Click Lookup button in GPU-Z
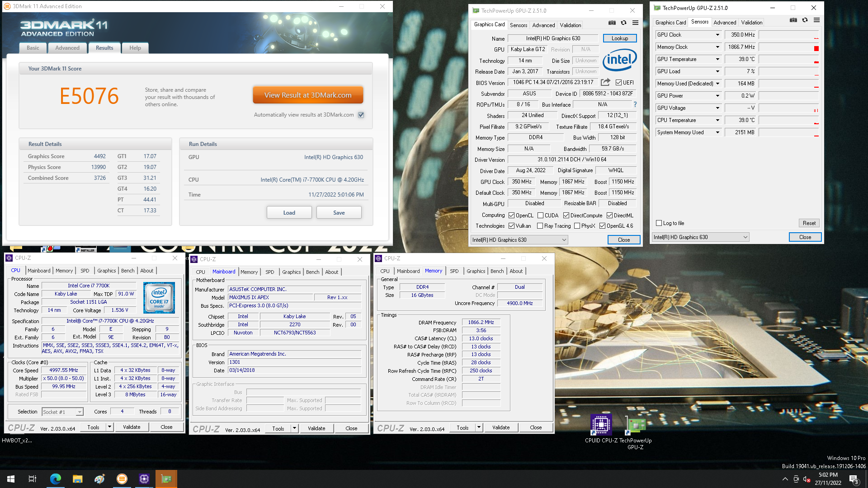 pos(619,38)
